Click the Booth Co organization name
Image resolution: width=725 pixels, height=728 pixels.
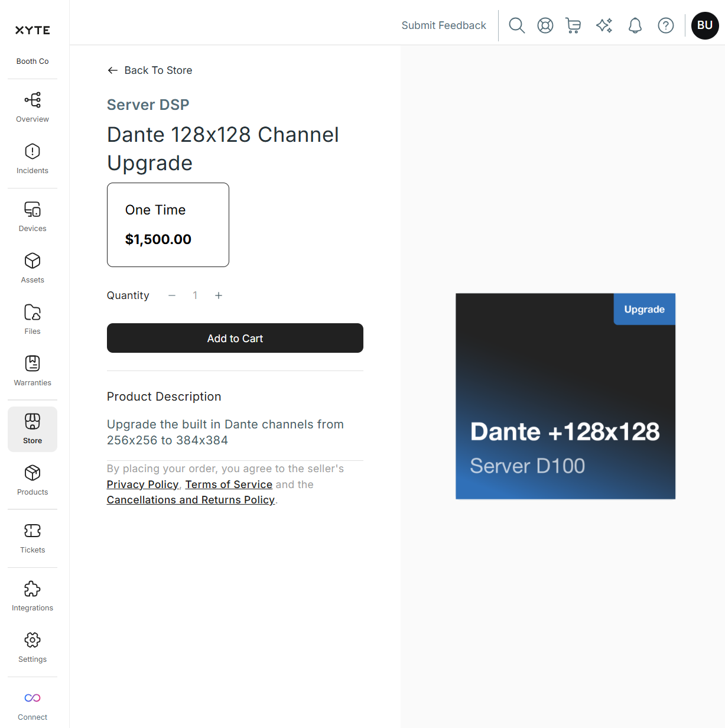click(x=32, y=61)
